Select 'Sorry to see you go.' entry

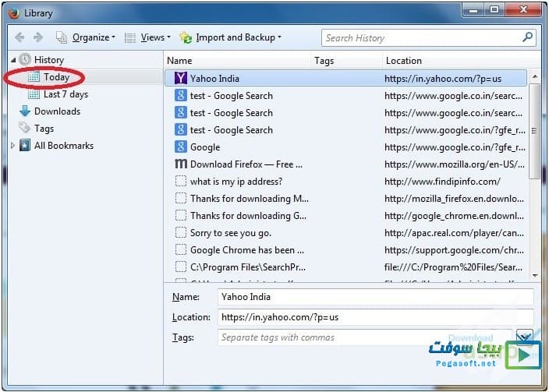[346, 233]
